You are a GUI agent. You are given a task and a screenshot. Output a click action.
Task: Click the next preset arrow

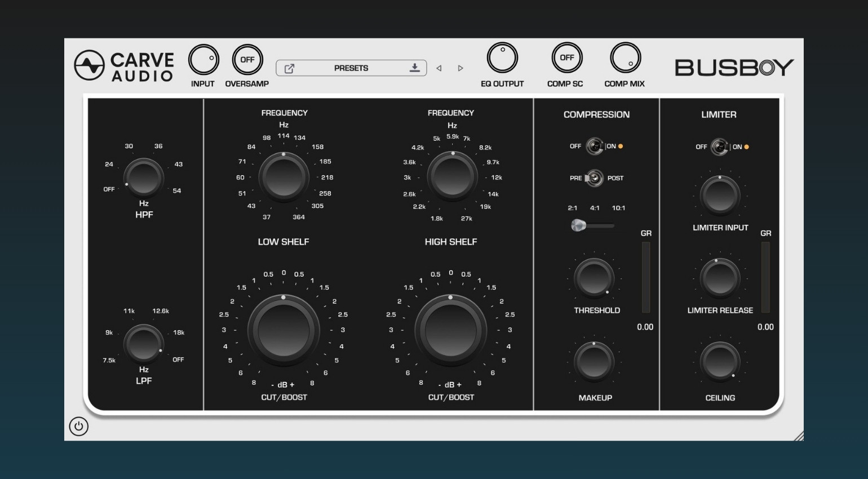point(460,68)
